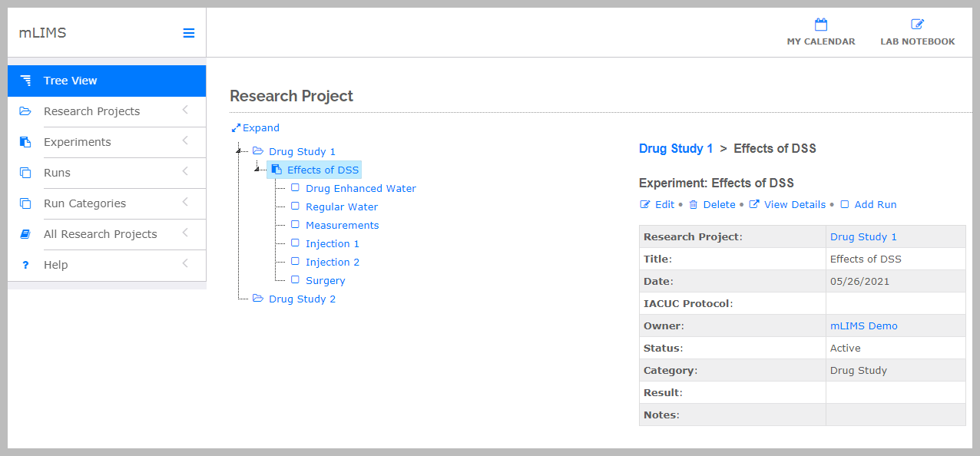This screenshot has width=980, height=456.
Task: Expand the Research Projects sidebar submenu arrow
Action: coord(185,111)
